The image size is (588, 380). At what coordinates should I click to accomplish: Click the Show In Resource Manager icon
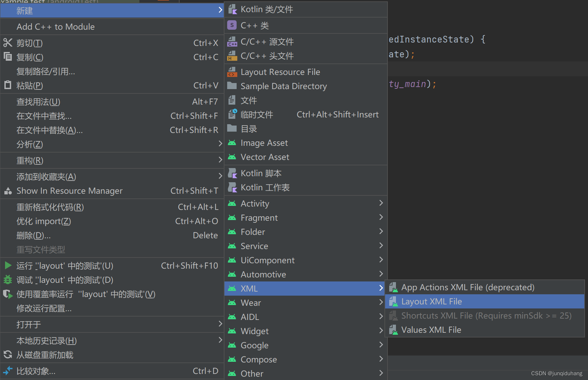tap(8, 191)
